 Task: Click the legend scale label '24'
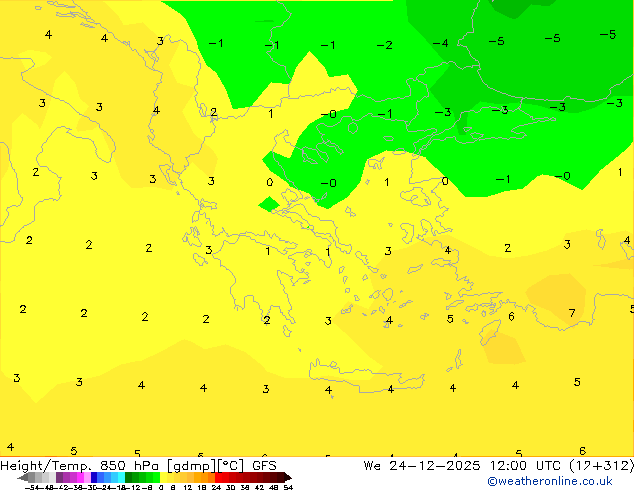(x=216, y=487)
